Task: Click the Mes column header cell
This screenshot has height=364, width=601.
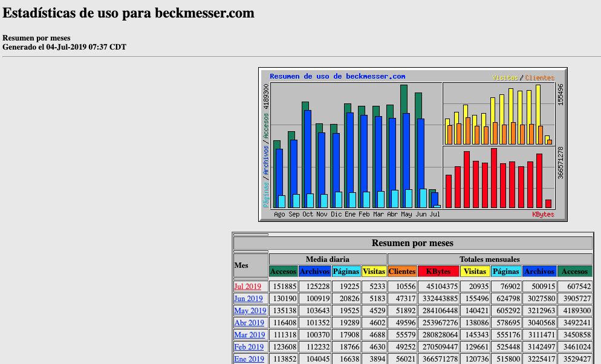Action: (250, 265)
